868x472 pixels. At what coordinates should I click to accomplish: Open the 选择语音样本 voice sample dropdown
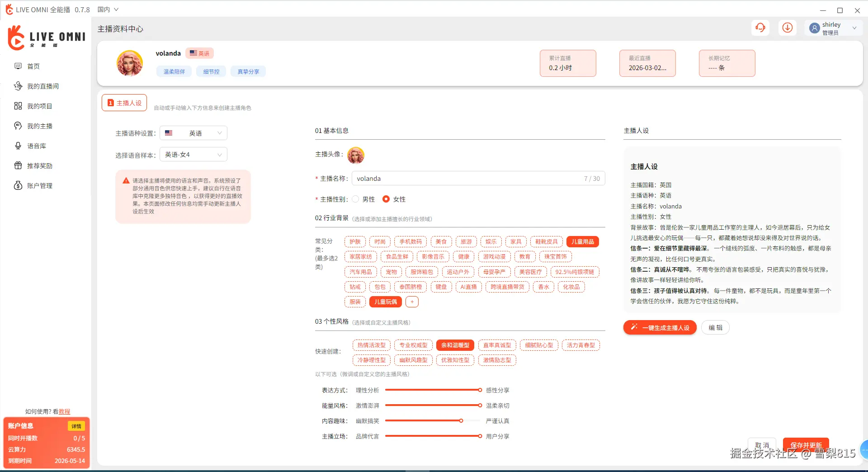click(193, 155)
